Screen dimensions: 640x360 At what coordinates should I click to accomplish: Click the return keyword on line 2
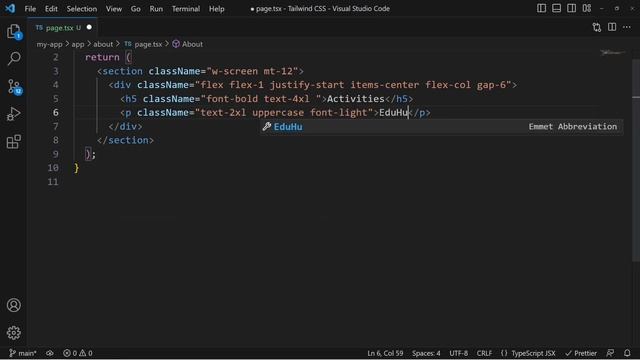102,57
